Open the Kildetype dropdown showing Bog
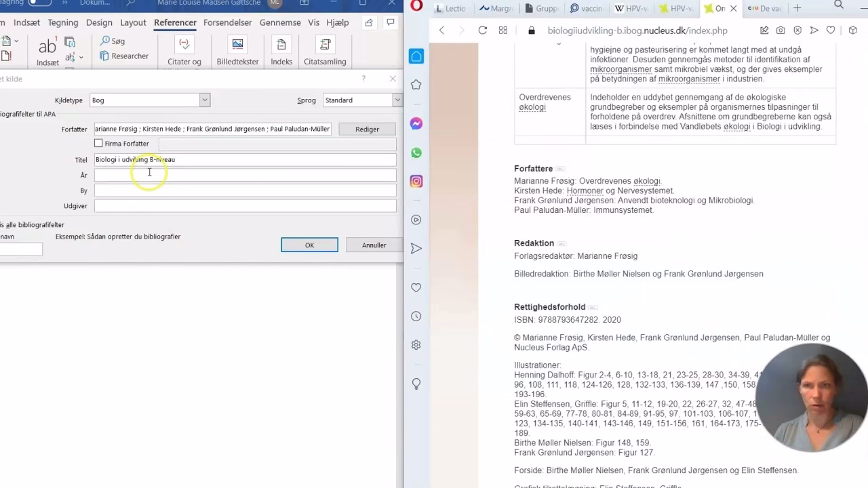 (205, 100)
